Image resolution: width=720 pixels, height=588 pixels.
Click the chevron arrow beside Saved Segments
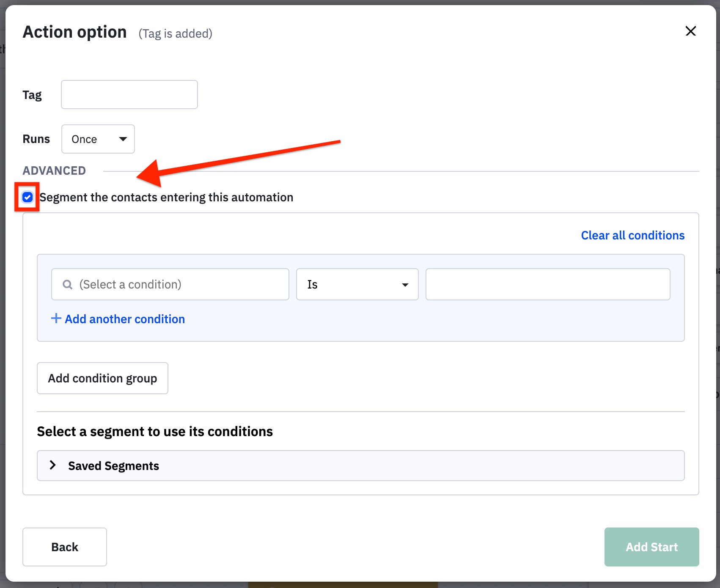click(53, 465)
